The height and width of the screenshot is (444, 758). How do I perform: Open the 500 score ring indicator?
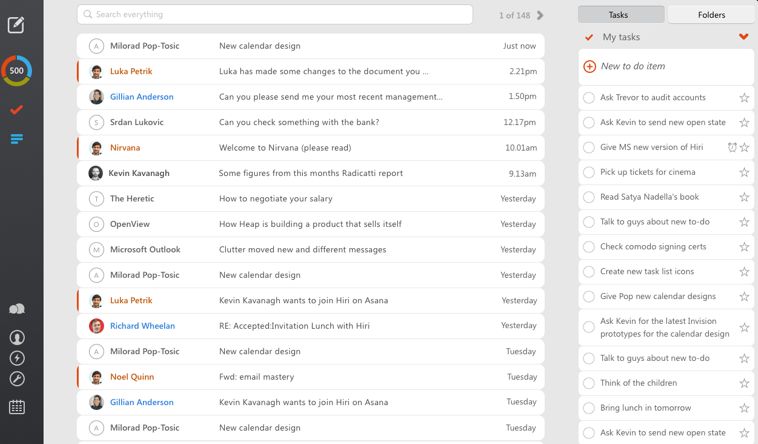pyautogui.click(x=16, y=71)
